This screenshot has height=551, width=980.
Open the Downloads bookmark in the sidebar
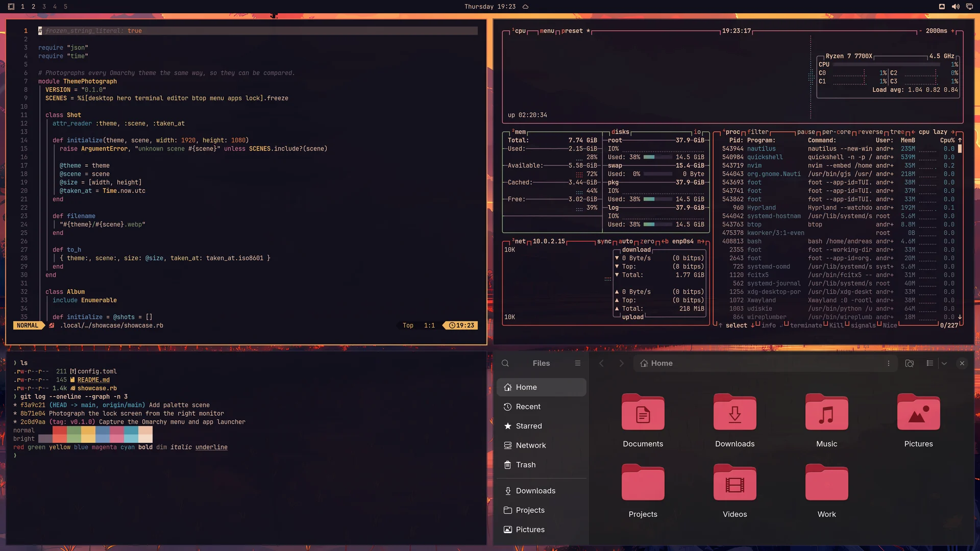point(542,491)
